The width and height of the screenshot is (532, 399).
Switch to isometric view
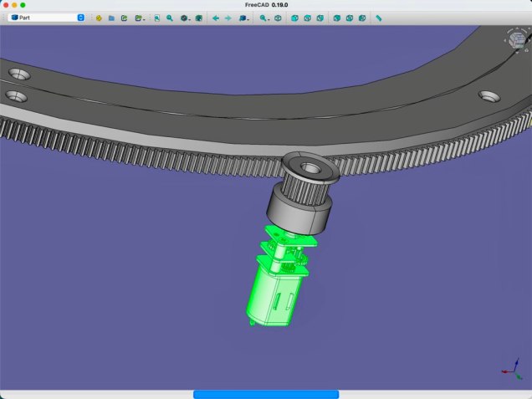click(x=279, y=17)
